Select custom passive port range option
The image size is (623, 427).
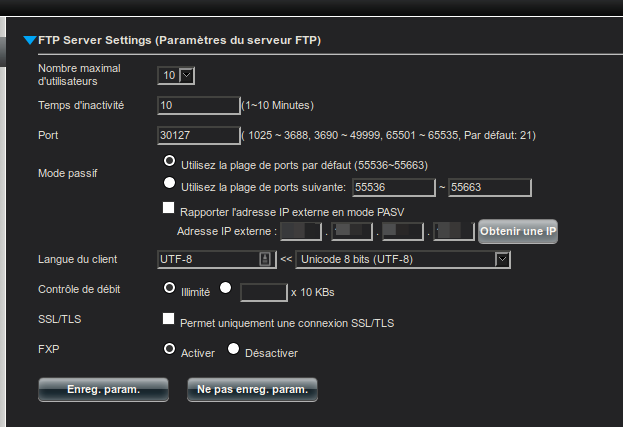click(x=169, y=184)
